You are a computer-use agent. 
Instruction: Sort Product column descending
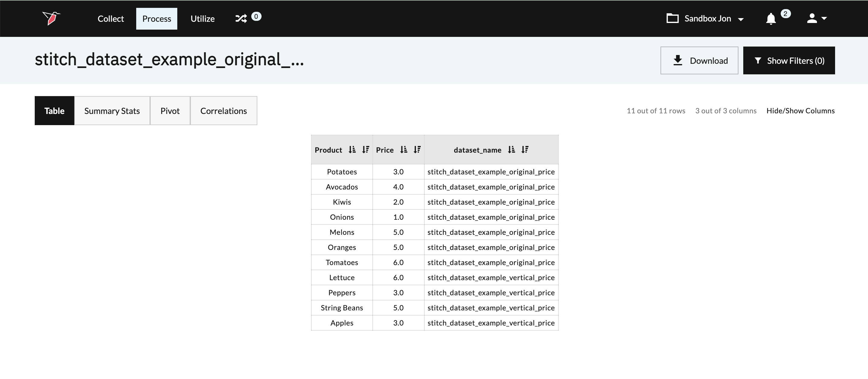tap(366, 150)
